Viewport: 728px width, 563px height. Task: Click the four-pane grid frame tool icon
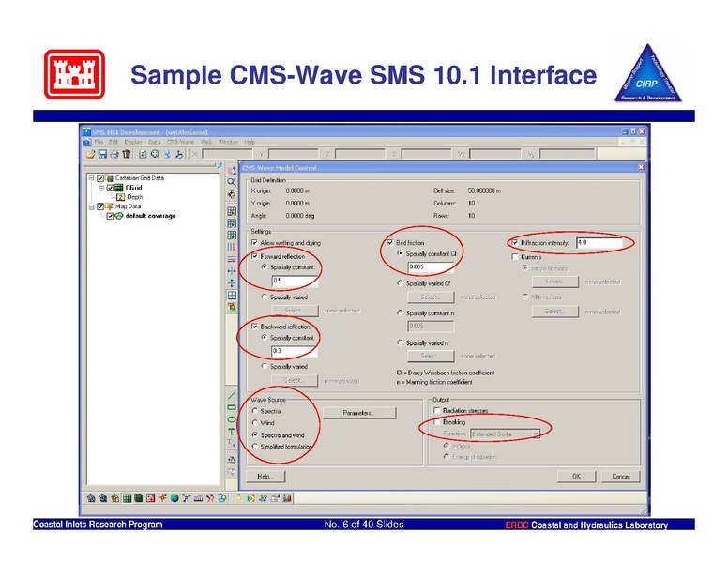click(231, 295)
